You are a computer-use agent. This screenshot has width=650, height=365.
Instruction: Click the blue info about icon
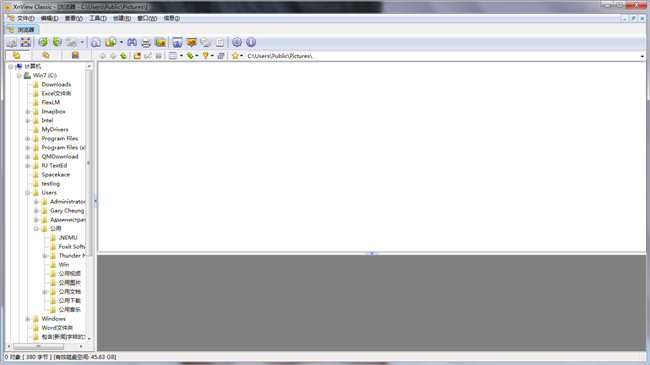(x=251, y=42)
